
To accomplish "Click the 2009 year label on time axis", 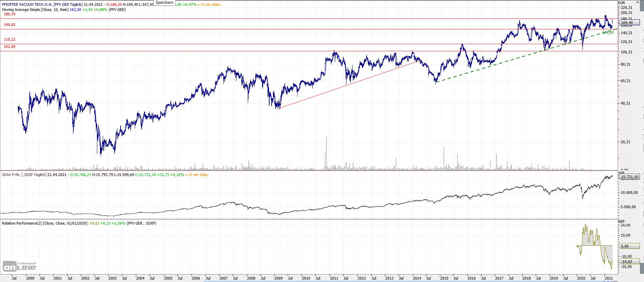I will (278, 278).
